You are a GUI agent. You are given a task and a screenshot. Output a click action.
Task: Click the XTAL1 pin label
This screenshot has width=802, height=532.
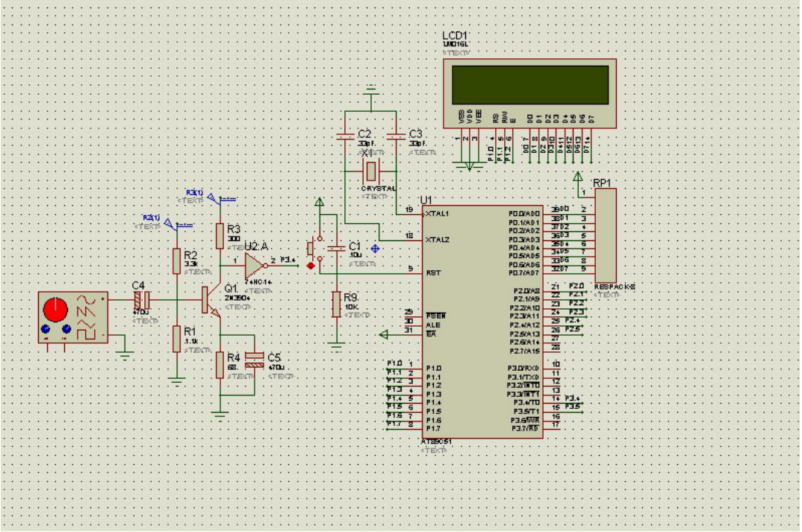(x=437, y=213)
